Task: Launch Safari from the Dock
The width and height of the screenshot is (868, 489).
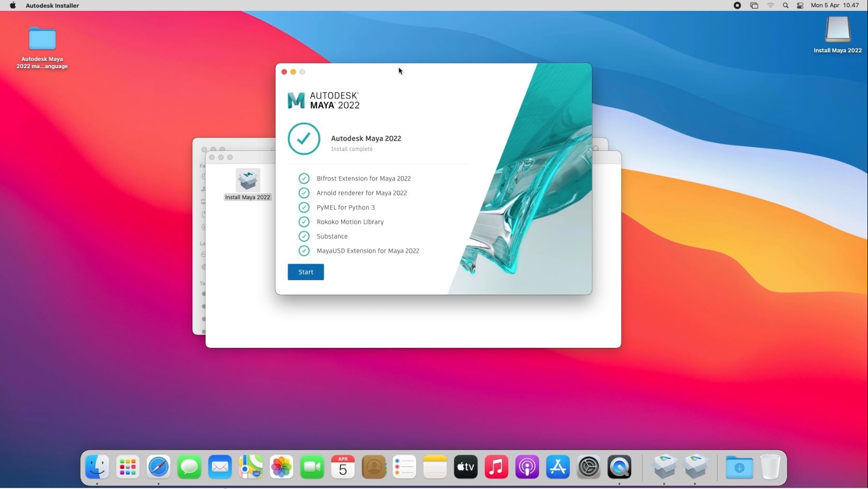Action: (158, 467)
